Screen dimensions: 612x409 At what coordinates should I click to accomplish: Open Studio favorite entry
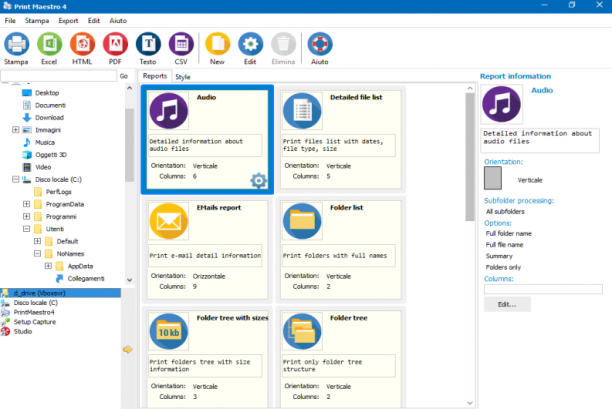tap(23, 331)
